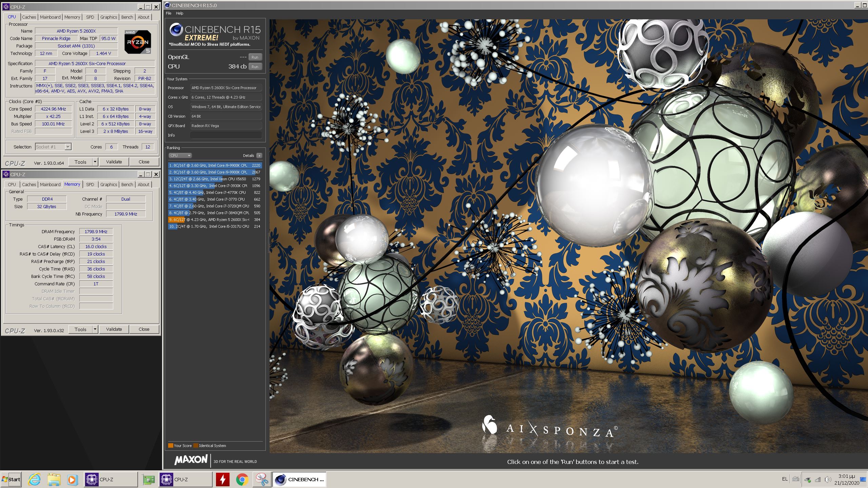Screen dimensions: 868x488
Task: Open the volume speaker tray icon
Action: pyautogui.click(x=828, y=480)
